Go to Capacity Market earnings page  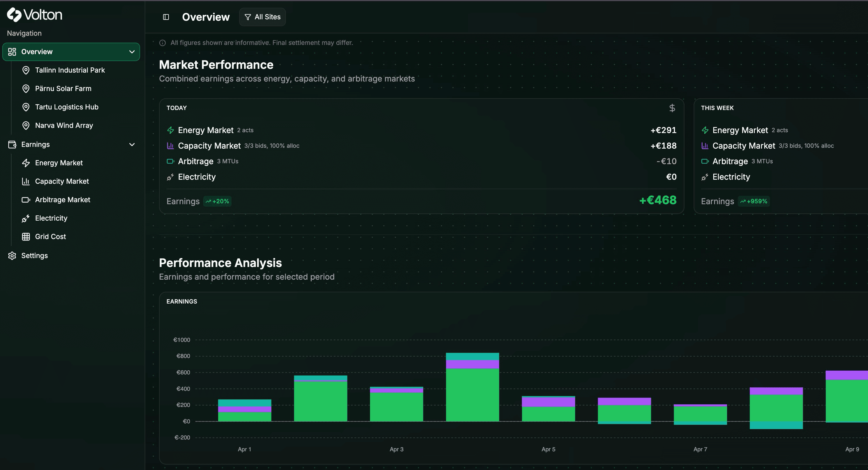tap(62, 181)
